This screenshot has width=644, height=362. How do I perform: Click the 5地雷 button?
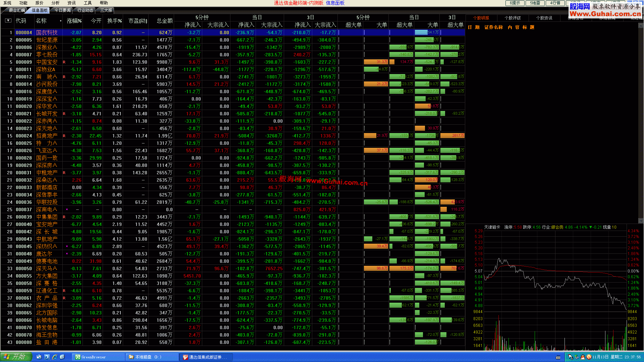tap(535, 3)
